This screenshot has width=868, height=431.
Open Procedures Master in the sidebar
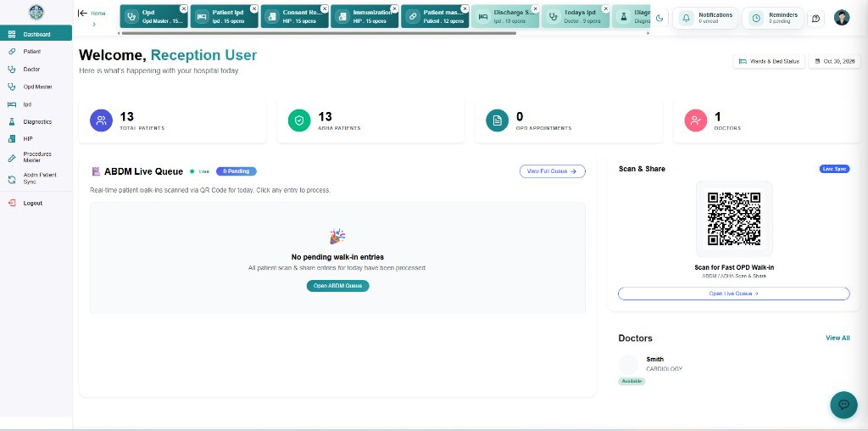[36, 157]
